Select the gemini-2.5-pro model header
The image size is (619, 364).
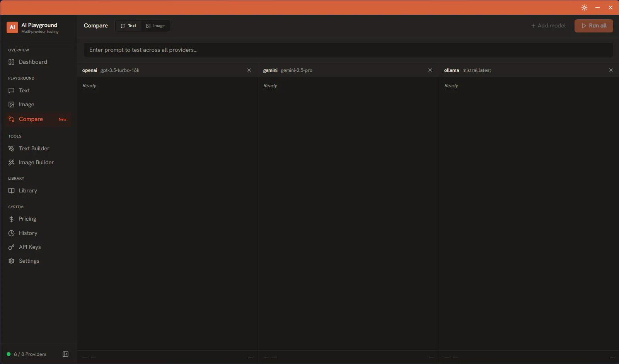288,70
